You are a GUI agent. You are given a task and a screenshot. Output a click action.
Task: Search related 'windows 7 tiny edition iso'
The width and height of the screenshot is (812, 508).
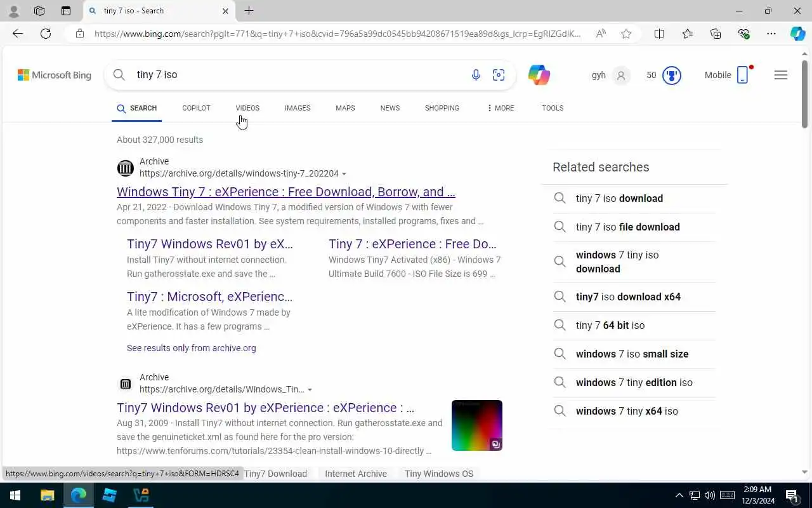click(x=634, y=383)
